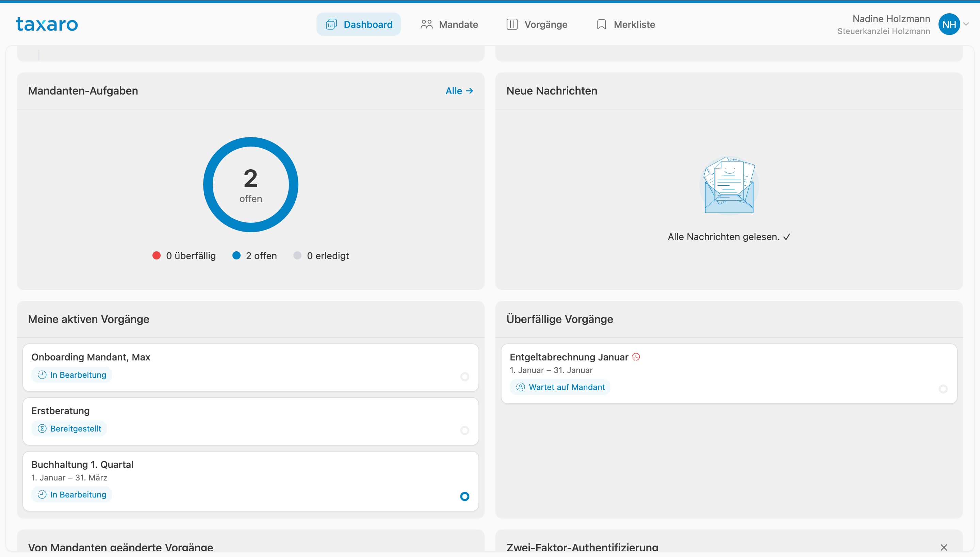Toggle the watch circle on Erstberatung card
980x557 pixels.
click(x=464, y=431)
